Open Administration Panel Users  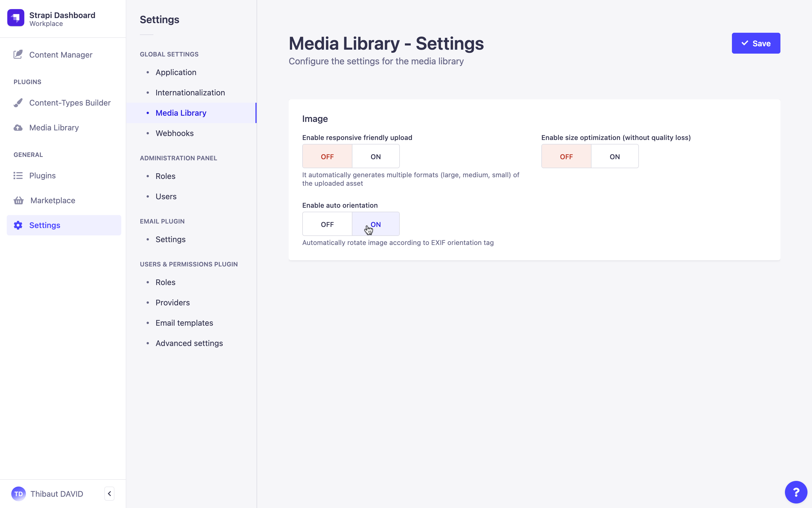point(166,196)
